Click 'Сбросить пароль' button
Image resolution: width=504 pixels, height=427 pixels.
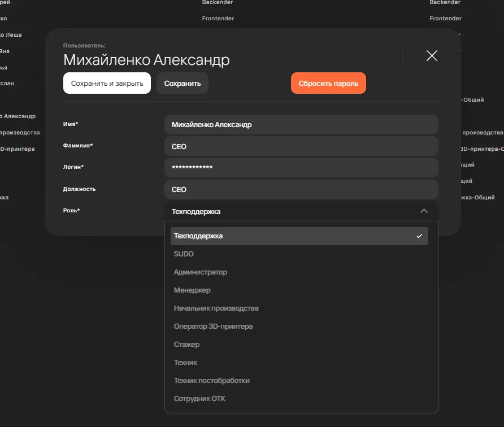328,83
